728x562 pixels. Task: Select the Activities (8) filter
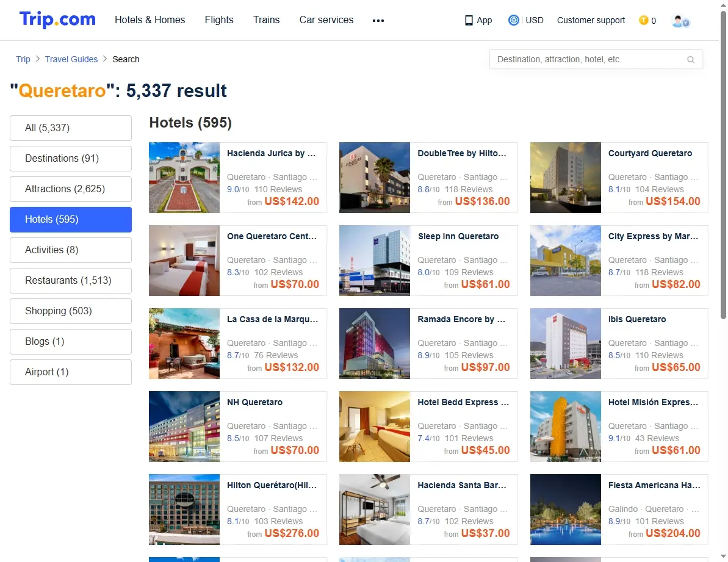[71, 250]
